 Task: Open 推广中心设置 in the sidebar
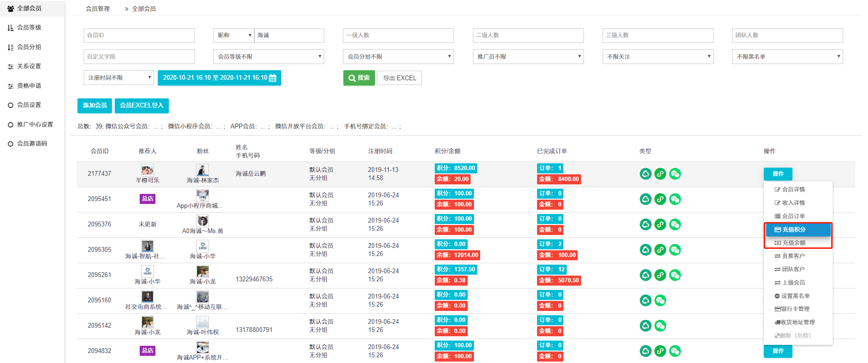click(x=35, y=125)
